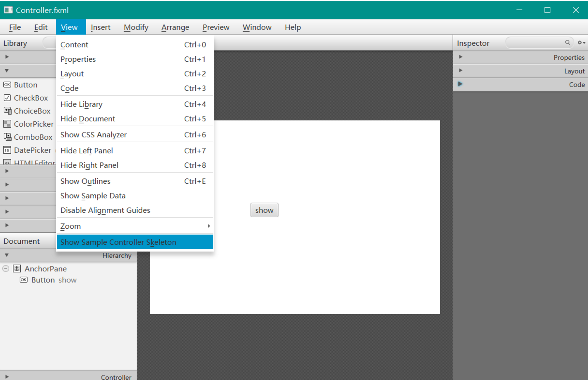Click the AnchorPane icon in Hierarchy
588x380 pixels.
pos(17,269)
